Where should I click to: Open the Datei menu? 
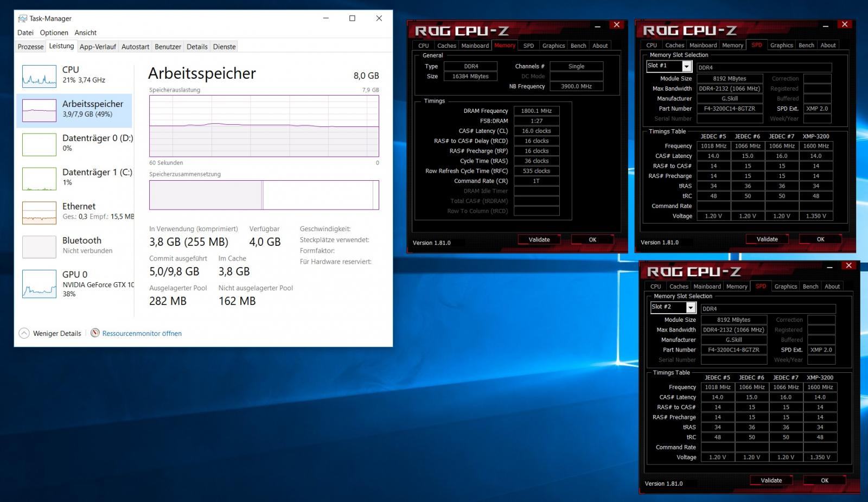[25, 33]
